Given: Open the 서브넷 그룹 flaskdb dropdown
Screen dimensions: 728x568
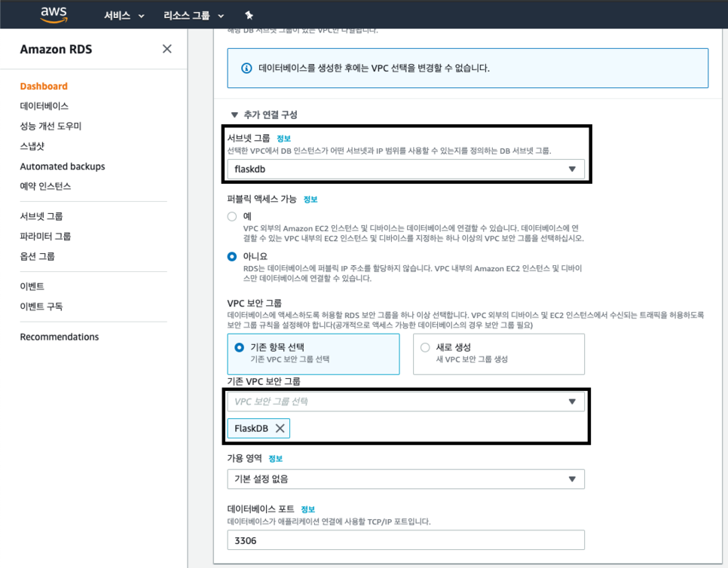Looking at the screenshot, I should pos(405,169).
